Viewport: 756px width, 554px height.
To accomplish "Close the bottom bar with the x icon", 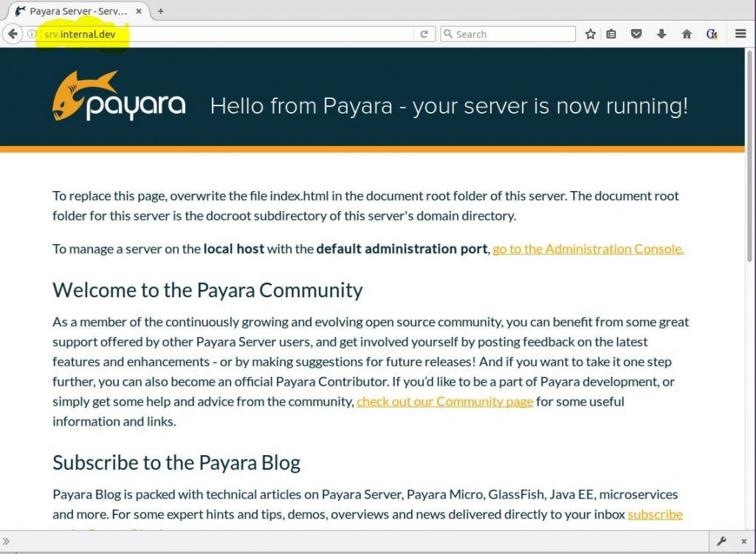I will point(743,541).
